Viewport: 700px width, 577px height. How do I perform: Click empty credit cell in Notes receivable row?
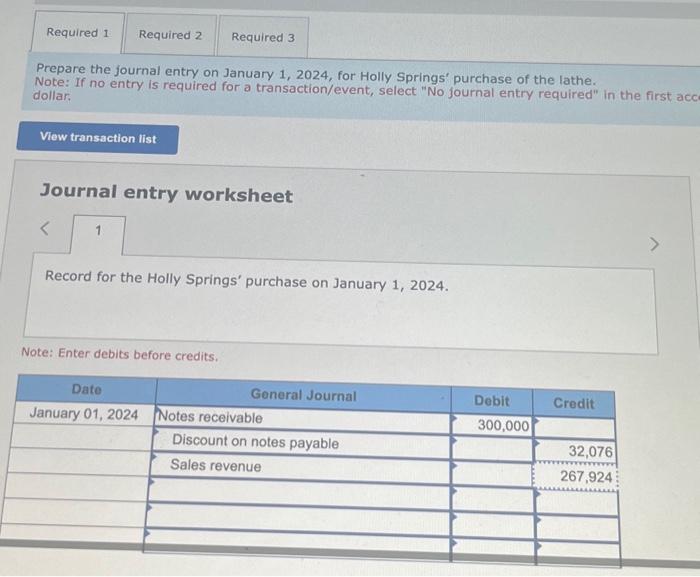coord(575,428)
